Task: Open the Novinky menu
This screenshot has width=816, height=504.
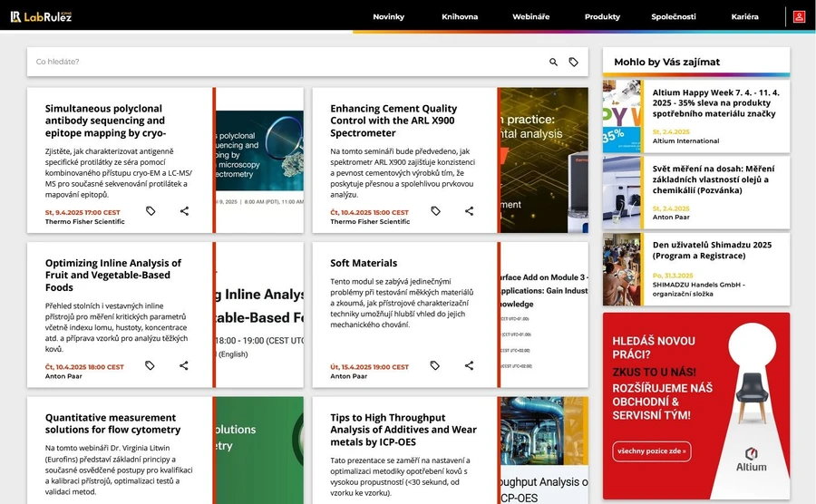Action: pos(388,16)
